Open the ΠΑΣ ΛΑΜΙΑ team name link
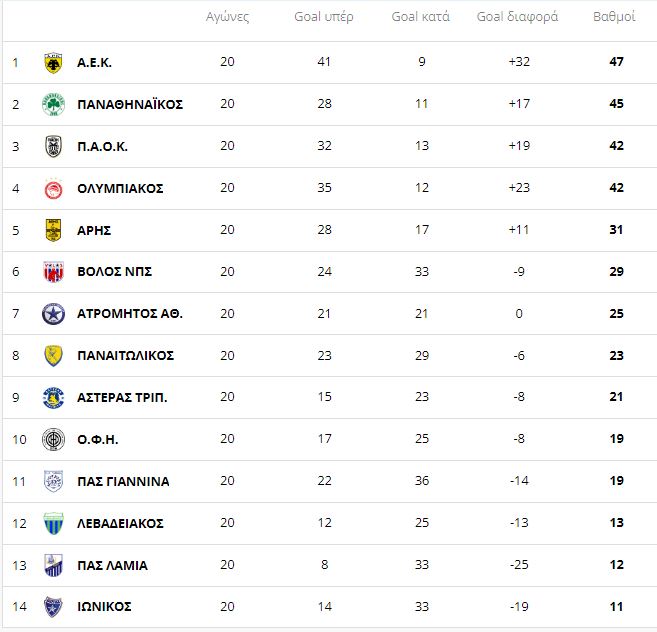 click(x=112, y=565)
